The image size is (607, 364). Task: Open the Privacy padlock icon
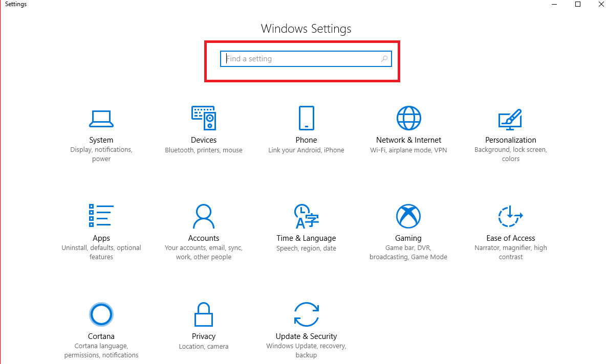(204, 314)
